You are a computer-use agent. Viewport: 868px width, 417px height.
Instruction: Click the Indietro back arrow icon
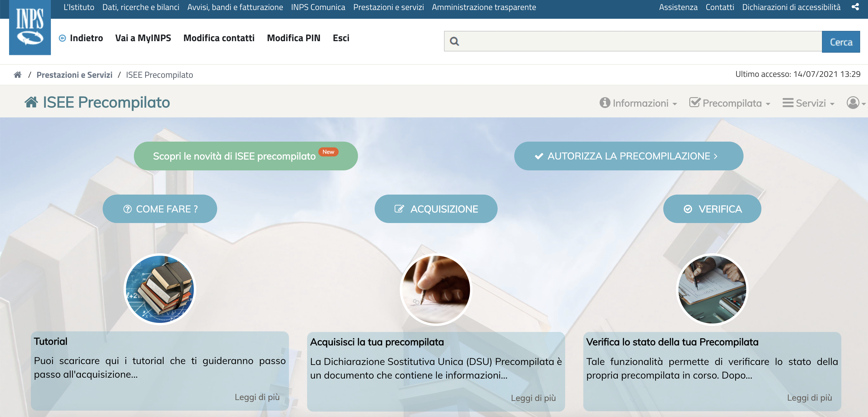point(62,38)
